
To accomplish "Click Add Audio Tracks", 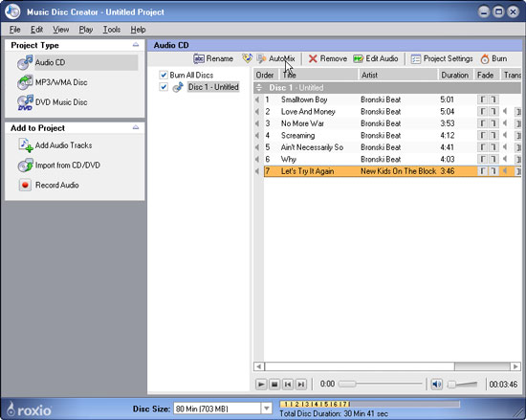I will pyautogui.click(x=55, y=145).
